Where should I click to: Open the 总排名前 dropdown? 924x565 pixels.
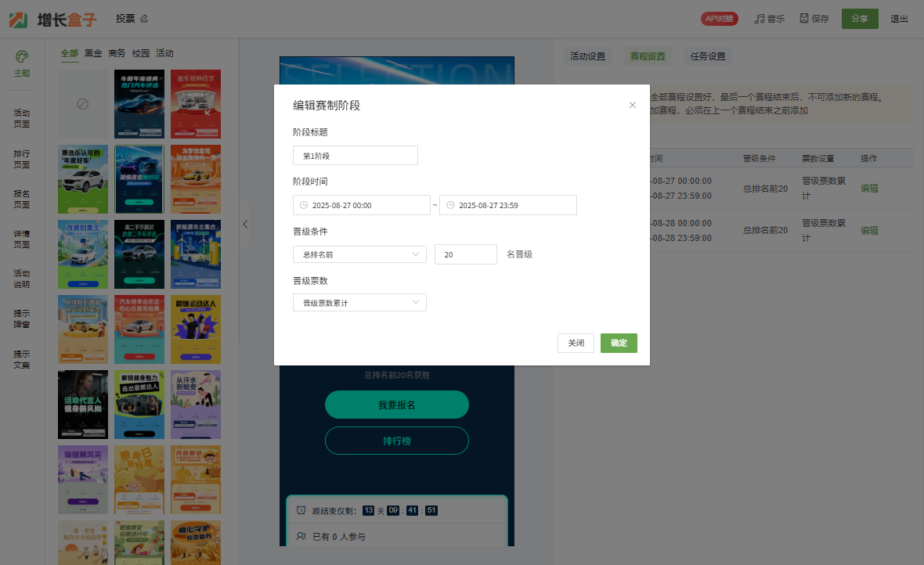pyautogui.click(x=359, y=254)
